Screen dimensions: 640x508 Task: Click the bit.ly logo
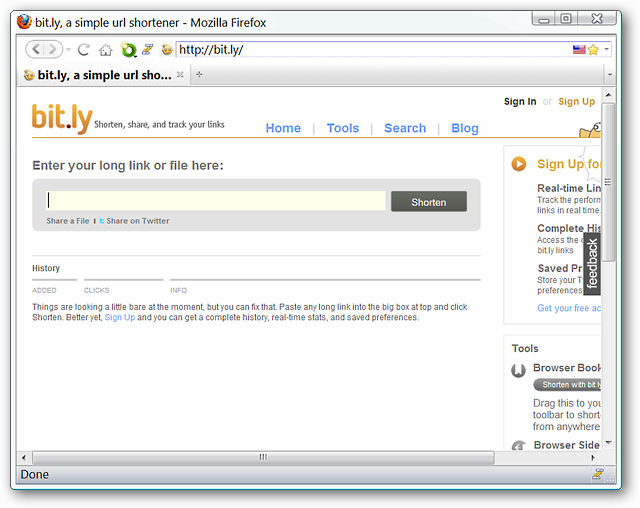click(62, 119)
